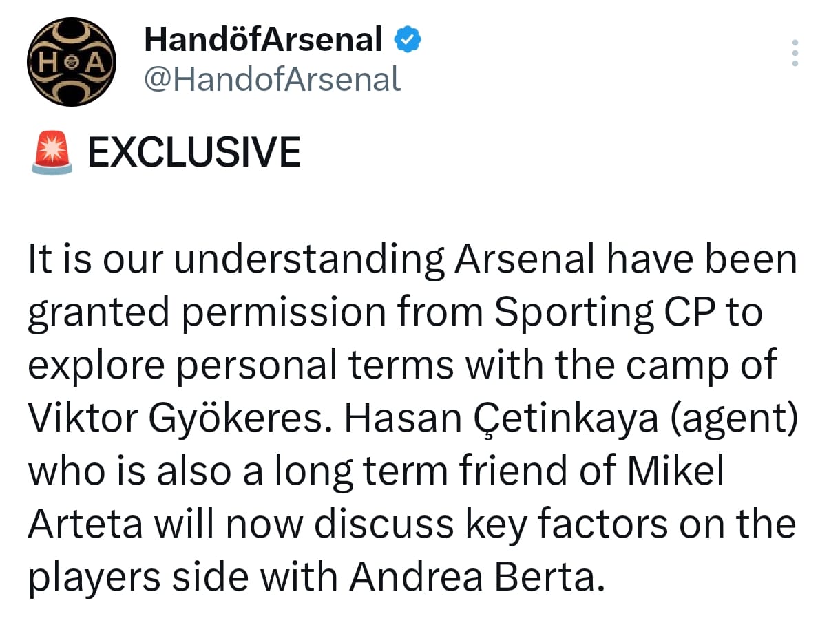Viewport: 840px width, 638px height.
Task: Open the HandöfArsenal display name
Action: coord(263,40)
